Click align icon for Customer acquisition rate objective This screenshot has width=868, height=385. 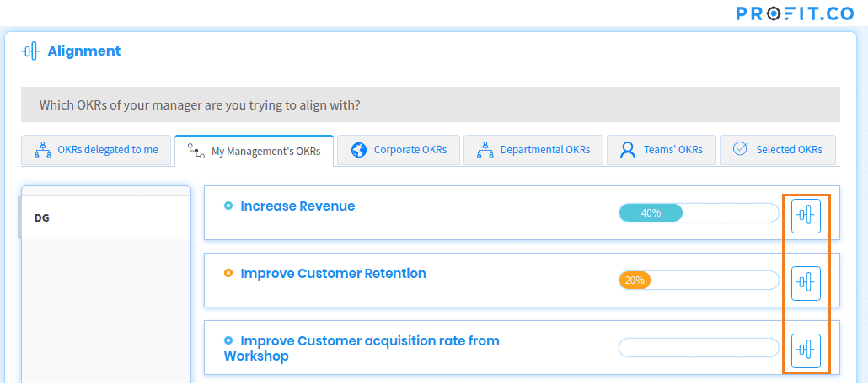click(806, 350)
